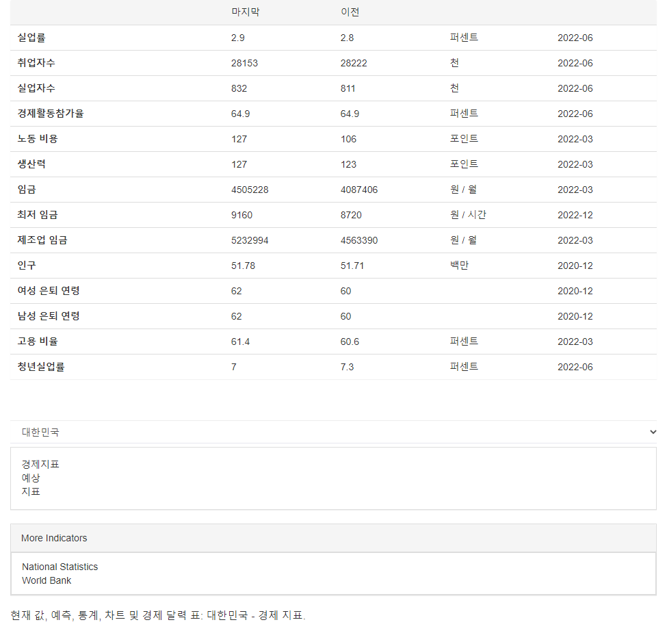Open the 남성 은퇴 연령 link
Viewport: 667px width, 644px height.
[49, 316]
